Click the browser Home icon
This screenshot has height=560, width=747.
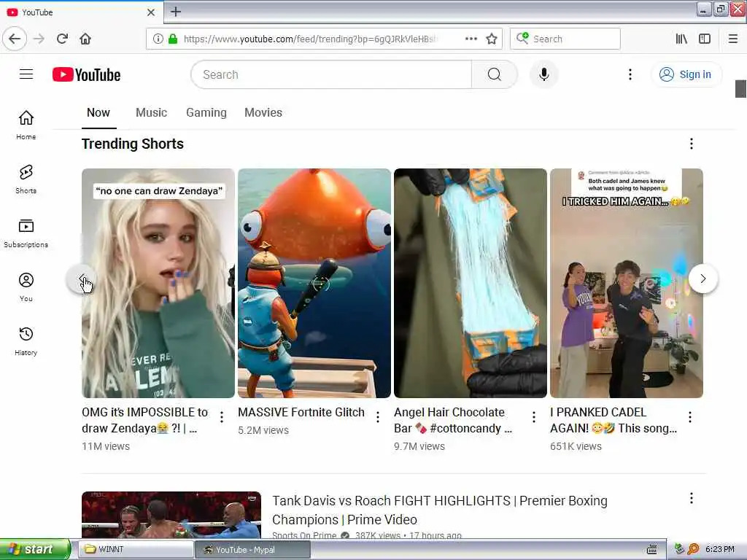[x=85, y=39]
